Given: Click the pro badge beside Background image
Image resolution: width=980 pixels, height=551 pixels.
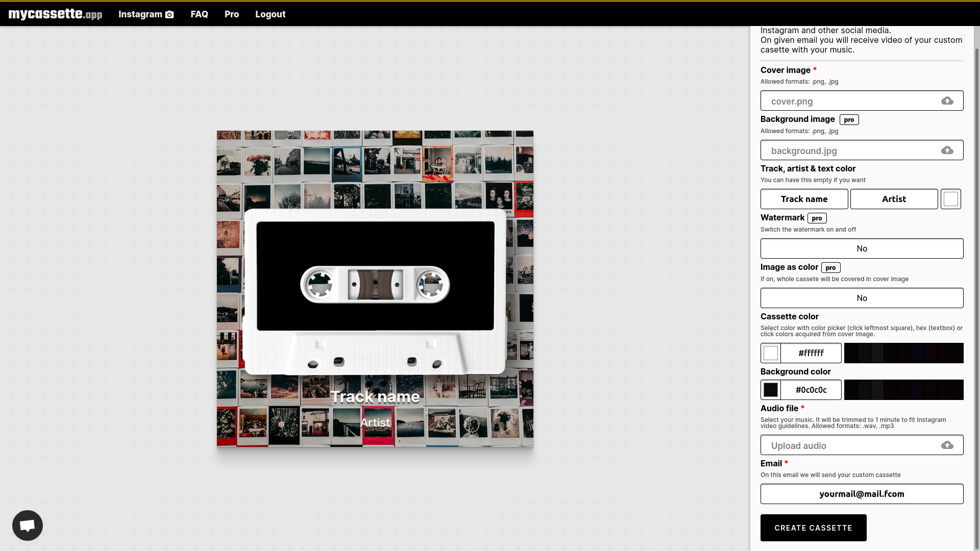Looking at the screenshot, I should click(848, 119).
